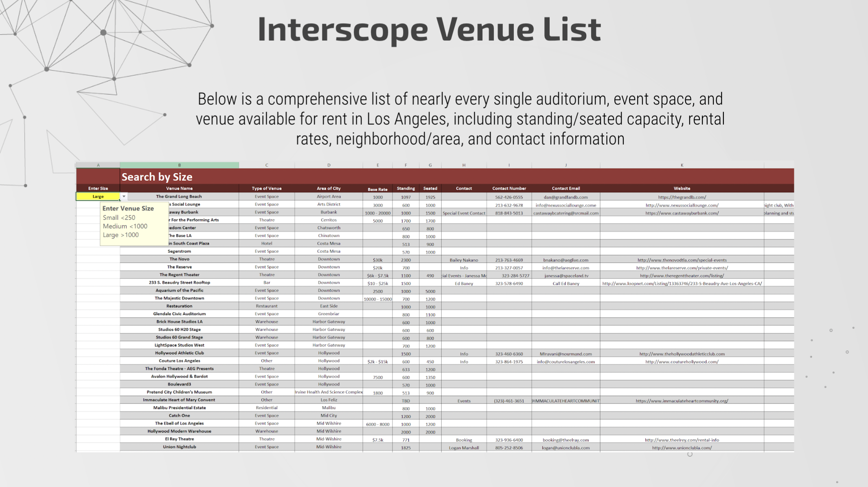Select column B header
This screenshot has width=868, height=487.
(180, 165)
